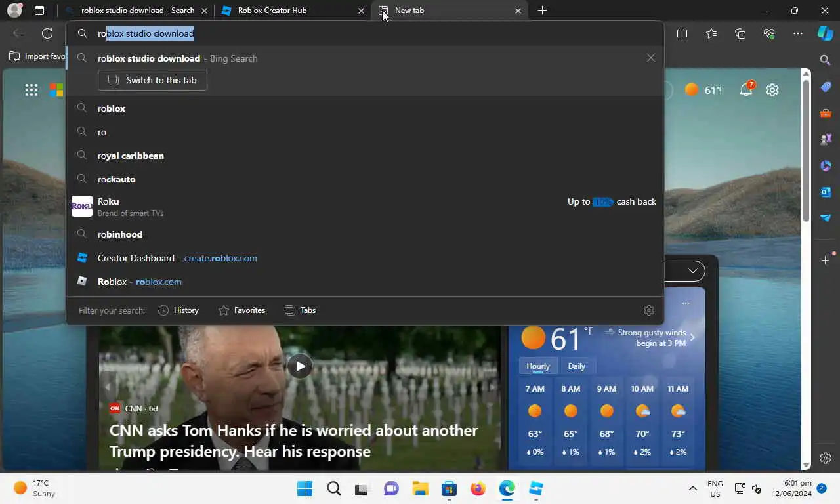Open the Roblox roblox.com suggestion
840x504 pixels.
click(365, 282)
